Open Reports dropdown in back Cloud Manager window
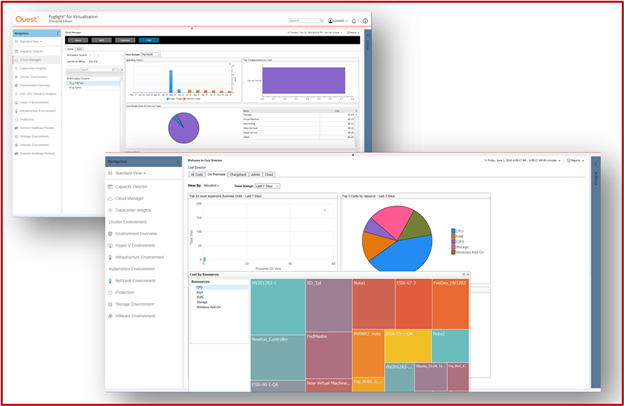This screenshot has width=624, height=406. 353,33
